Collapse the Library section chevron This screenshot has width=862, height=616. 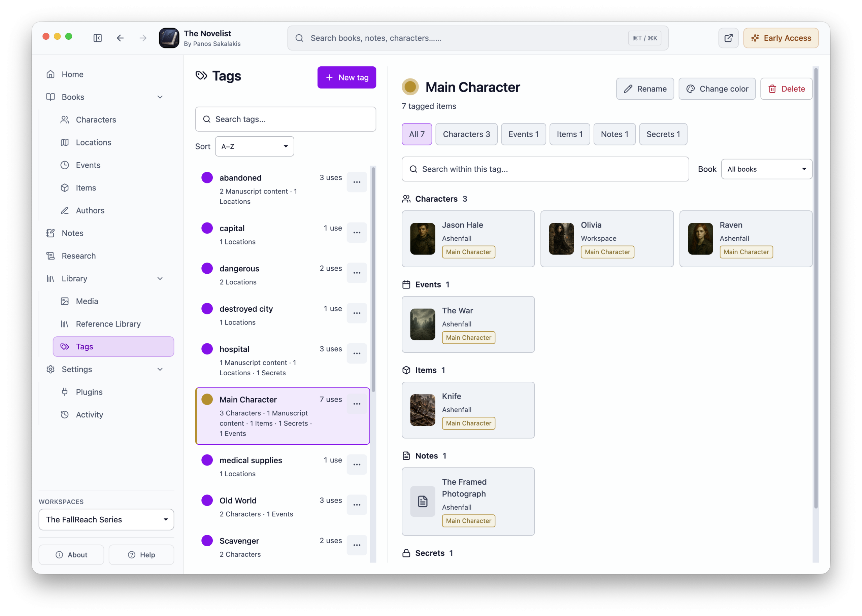click(x=160, y=278)
